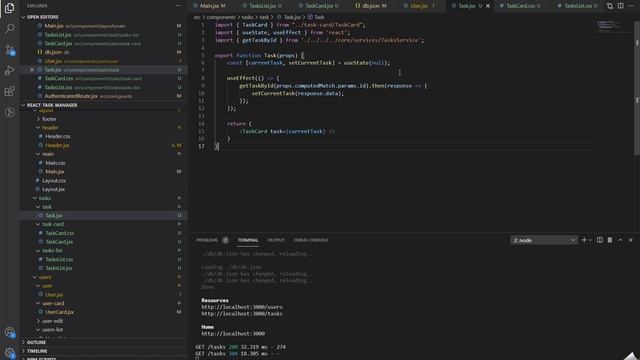Maximize the terminal panel with chevron up
This screenshot has height=360, width=640.
[620, 240]
